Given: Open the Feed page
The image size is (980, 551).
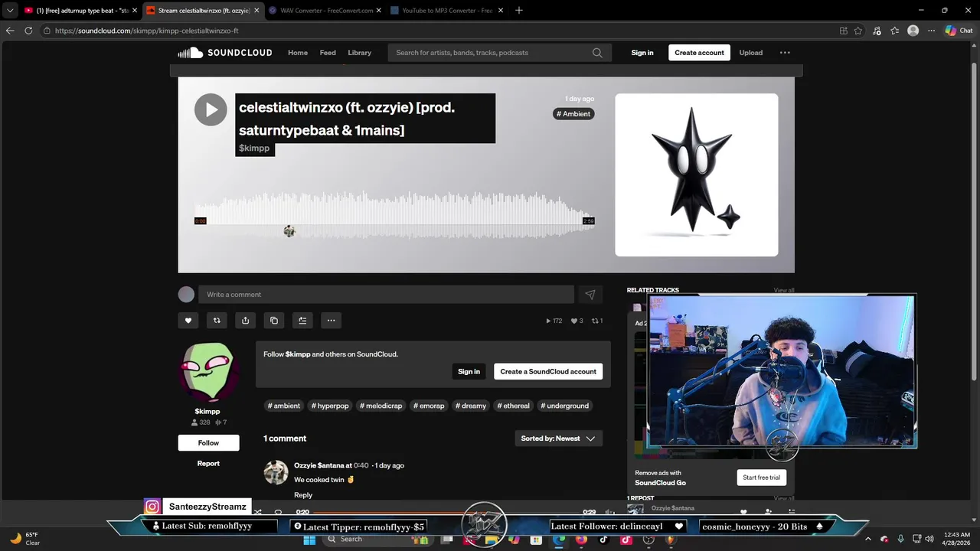Looking at the screenshot, I should pyautogui.click(x=328, y=53).
